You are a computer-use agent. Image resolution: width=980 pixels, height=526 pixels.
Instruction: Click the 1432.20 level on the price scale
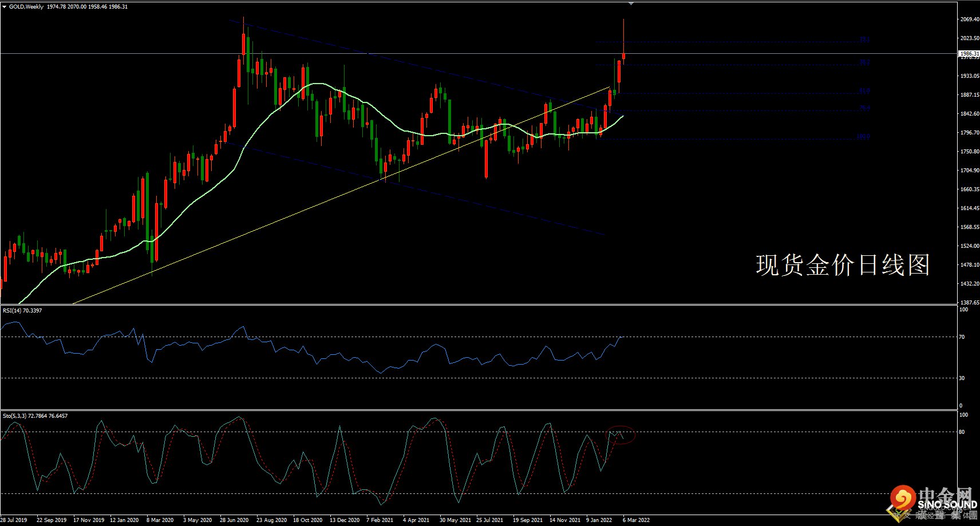pyautogui.click(x=970, y=284)
